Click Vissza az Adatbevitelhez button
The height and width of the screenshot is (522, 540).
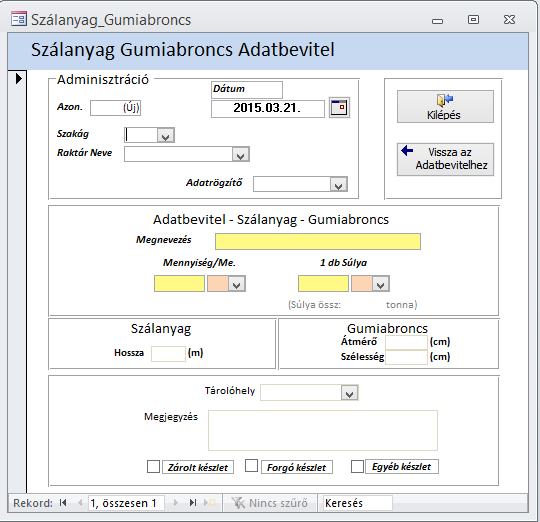pos(445,159)
